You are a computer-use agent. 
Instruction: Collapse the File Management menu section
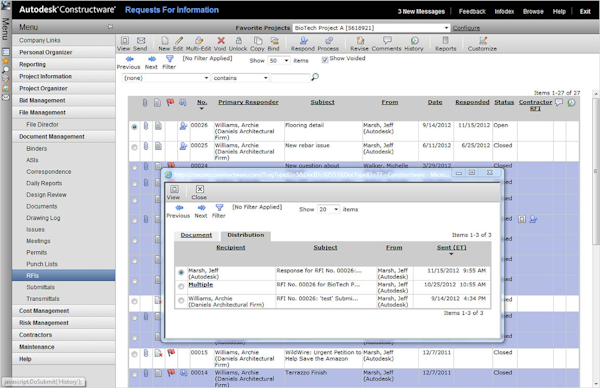64,112
